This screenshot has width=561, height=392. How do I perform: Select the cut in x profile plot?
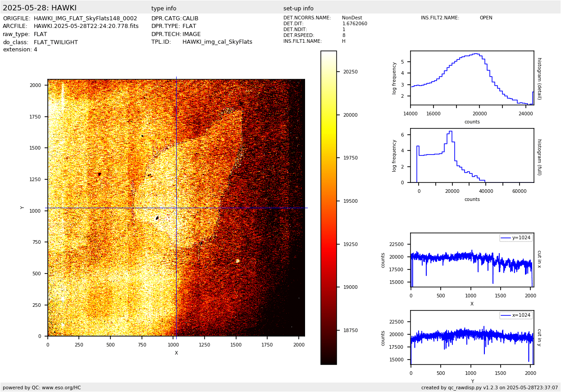tap(472, 260)
